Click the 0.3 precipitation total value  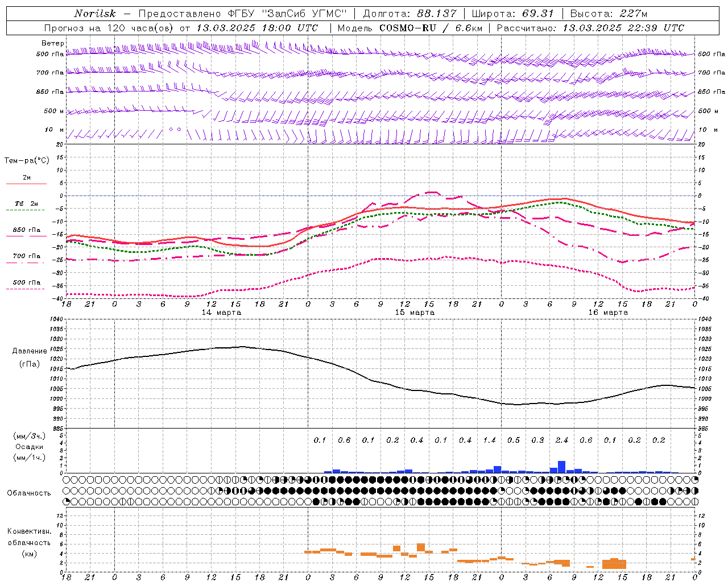point(537,440)
